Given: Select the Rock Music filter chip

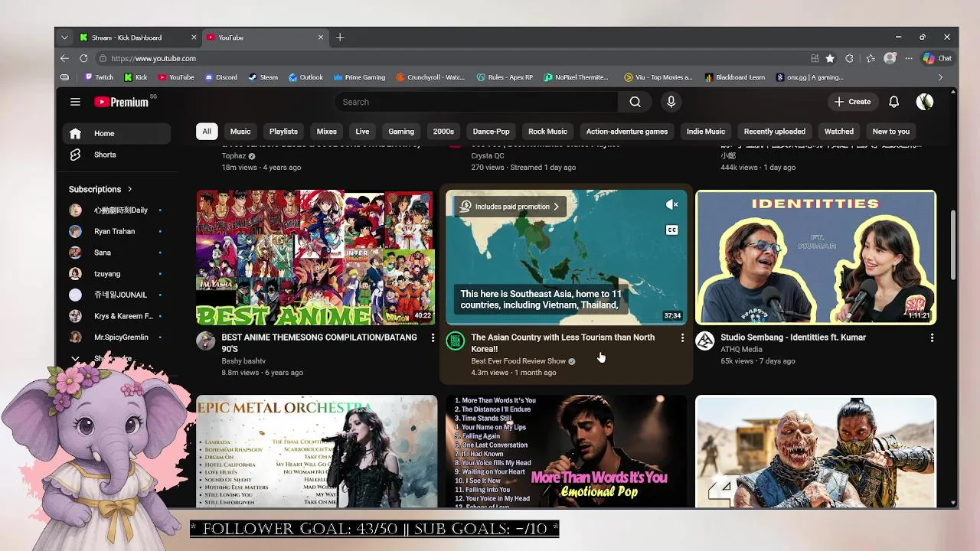Looking at the screenshot, I should (x=547, y=132).
